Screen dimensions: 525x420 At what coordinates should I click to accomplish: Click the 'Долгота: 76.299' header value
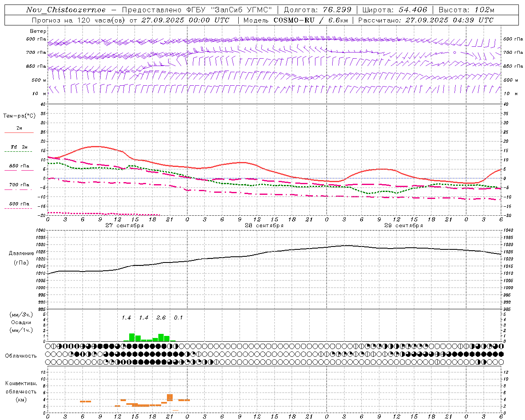pos(317,10)
